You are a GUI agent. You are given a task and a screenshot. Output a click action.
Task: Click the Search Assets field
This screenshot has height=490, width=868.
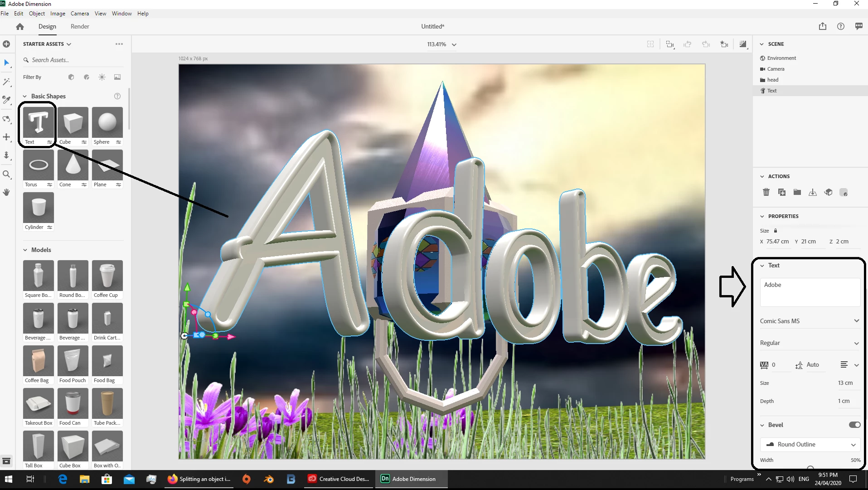(x=73, y=60)
